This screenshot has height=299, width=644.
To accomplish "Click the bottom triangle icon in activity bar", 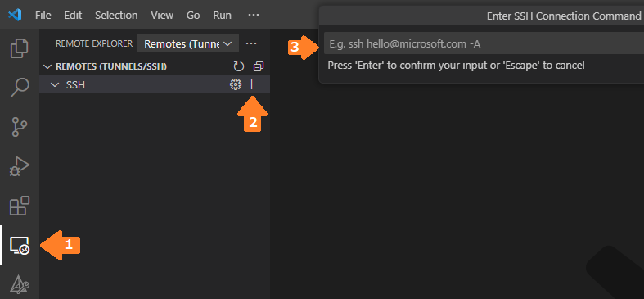I will pyautogui.click(x=20, y=283).
